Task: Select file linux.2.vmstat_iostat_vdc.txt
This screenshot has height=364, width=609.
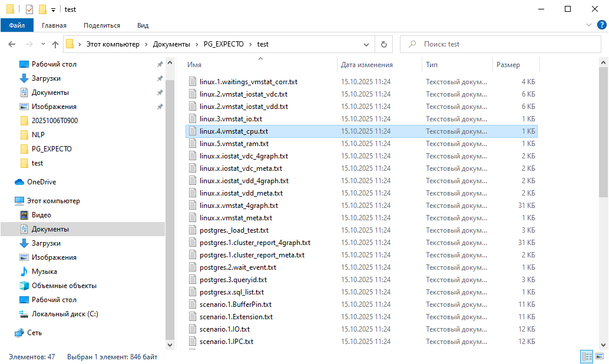Action: [243, 94]
